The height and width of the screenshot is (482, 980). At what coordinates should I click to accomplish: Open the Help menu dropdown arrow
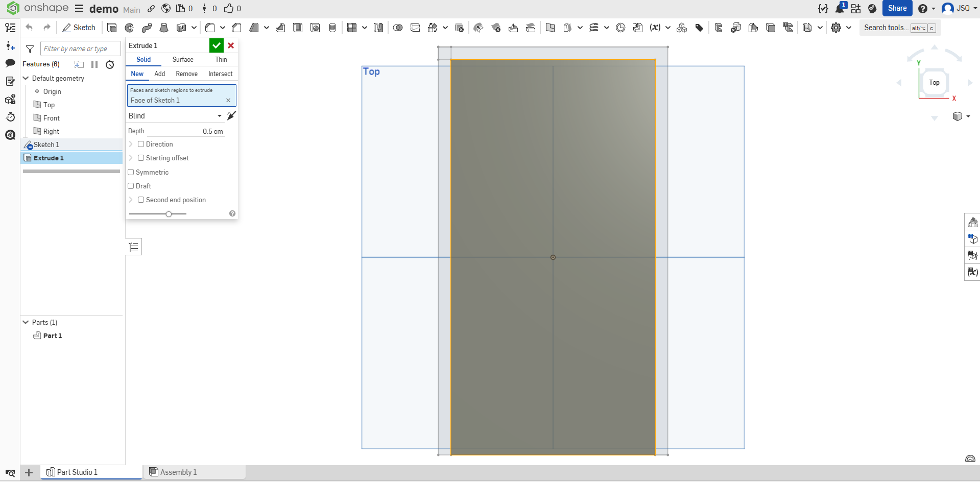coord(934,9)
